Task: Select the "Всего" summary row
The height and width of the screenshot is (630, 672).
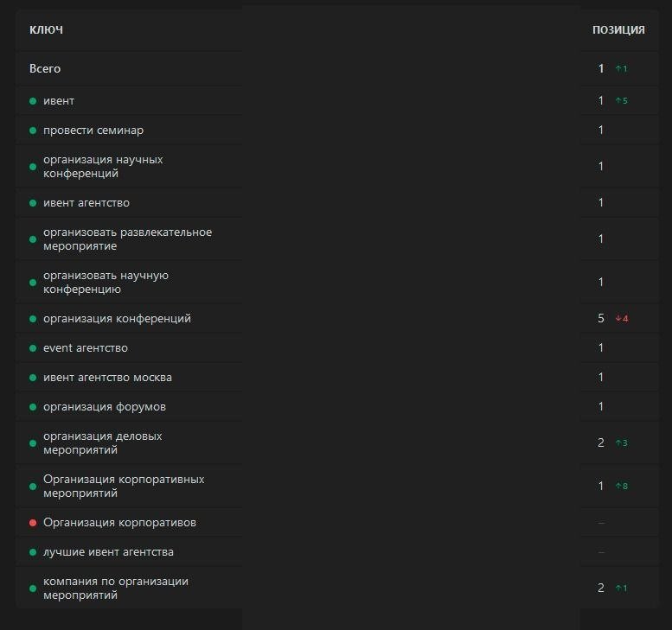Action: [45, 68]
